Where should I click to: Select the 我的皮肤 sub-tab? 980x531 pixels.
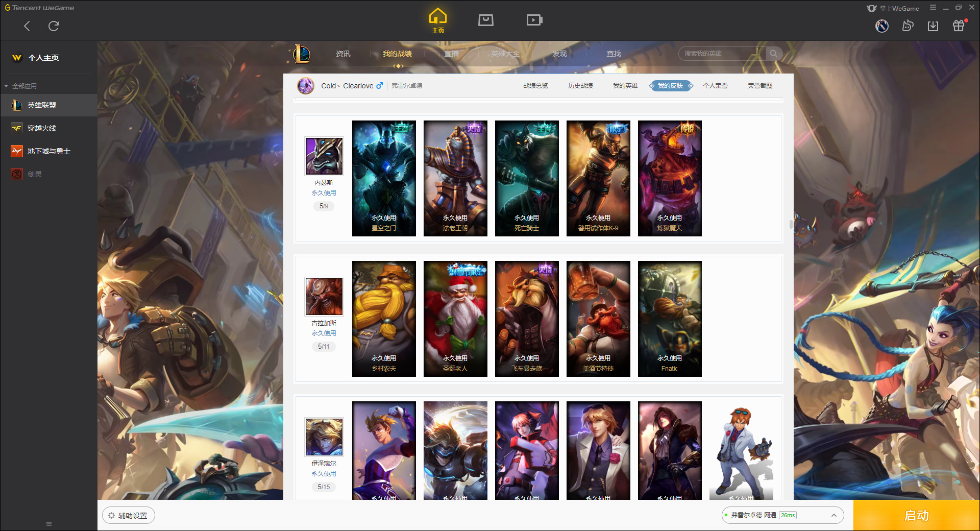670,86
